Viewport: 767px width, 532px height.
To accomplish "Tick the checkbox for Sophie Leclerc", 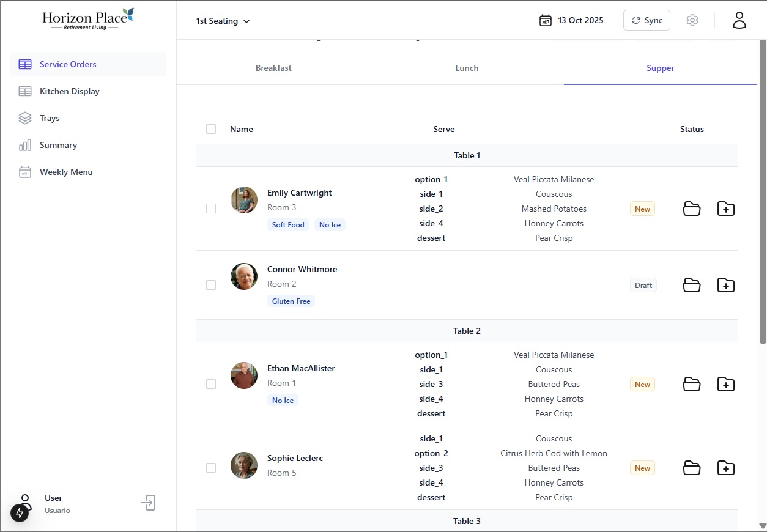I will [211, 468].
